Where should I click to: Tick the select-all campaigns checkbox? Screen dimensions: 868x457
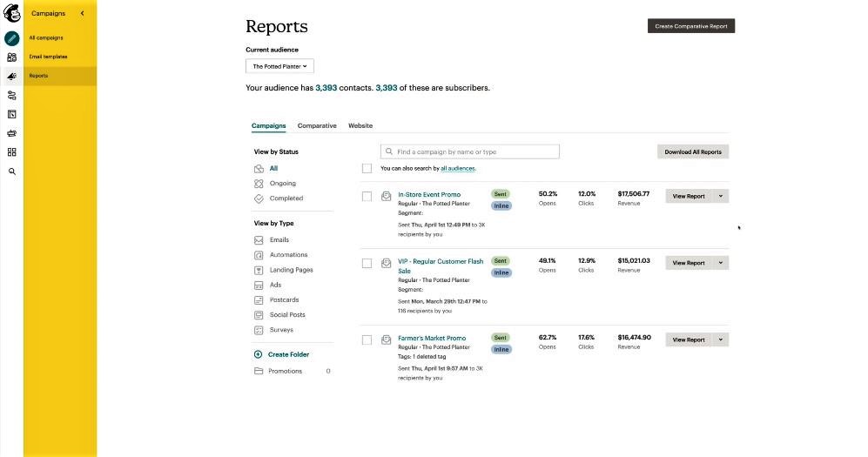tap(367, 168)
